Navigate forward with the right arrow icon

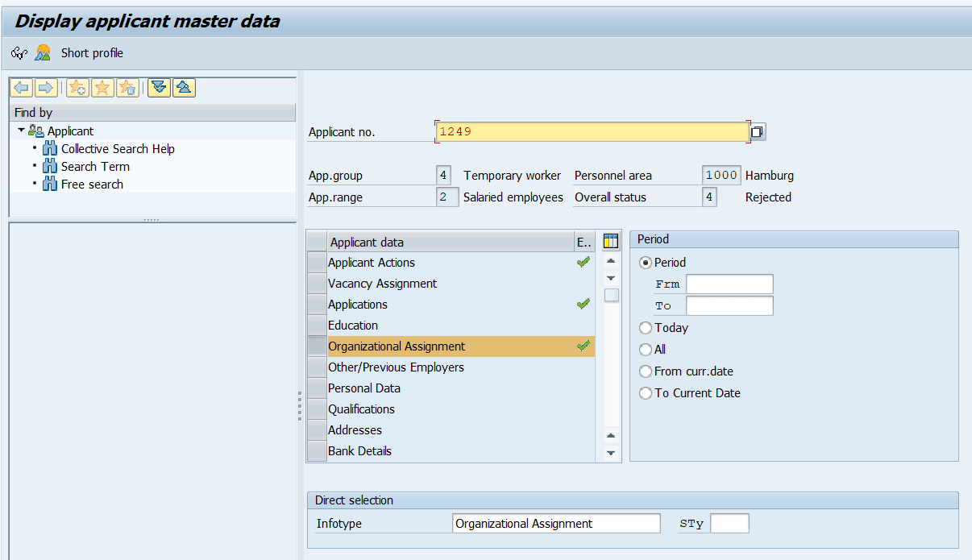click(46, 87)
